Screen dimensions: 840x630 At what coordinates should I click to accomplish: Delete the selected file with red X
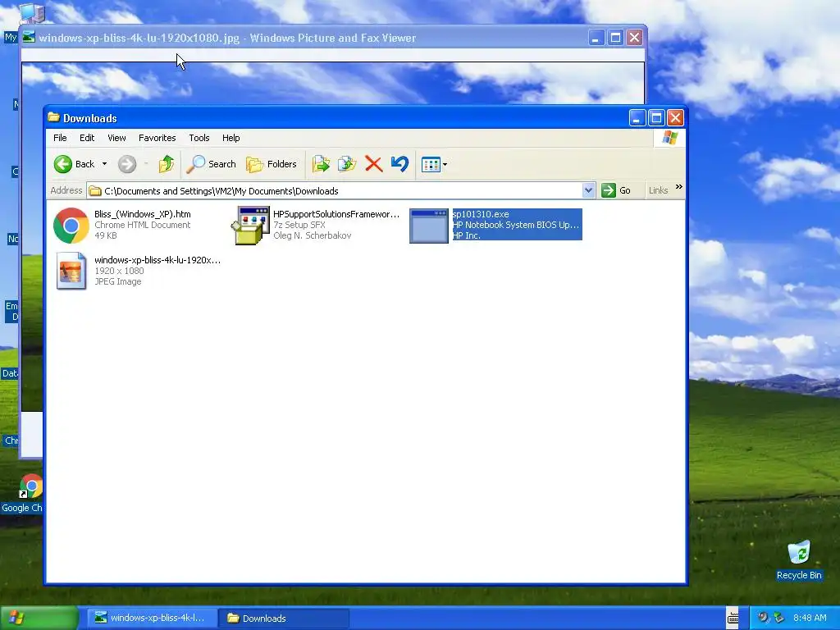pos(373,164)
